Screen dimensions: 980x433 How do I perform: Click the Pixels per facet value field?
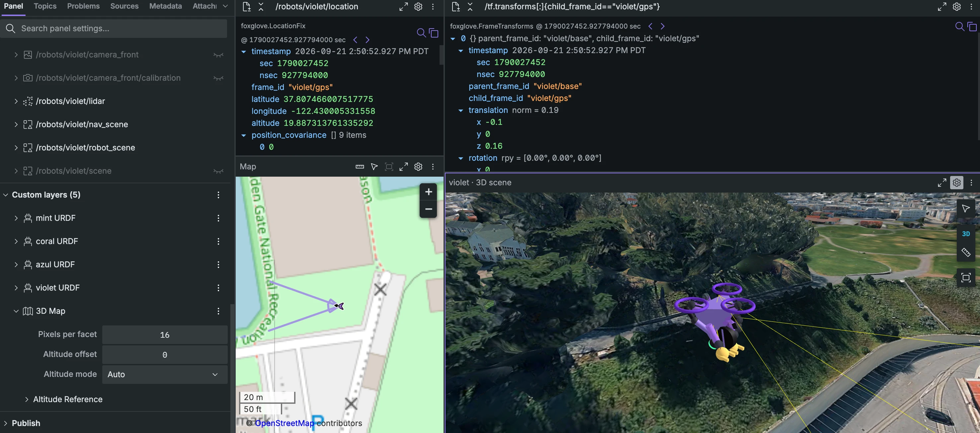[x=165, y=335]
